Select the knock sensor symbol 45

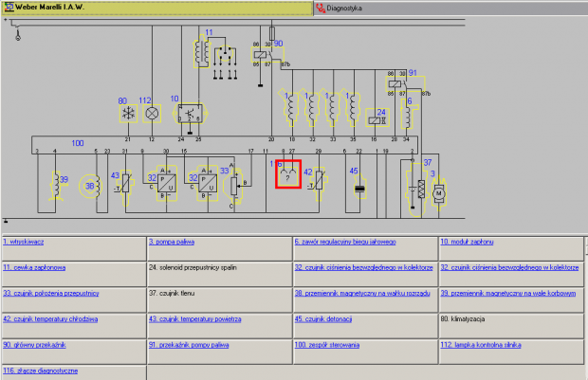coord(359,189)
